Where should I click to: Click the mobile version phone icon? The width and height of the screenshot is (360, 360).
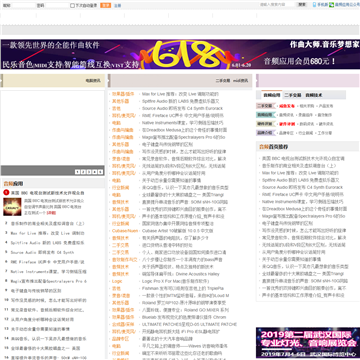click(314, 5)
